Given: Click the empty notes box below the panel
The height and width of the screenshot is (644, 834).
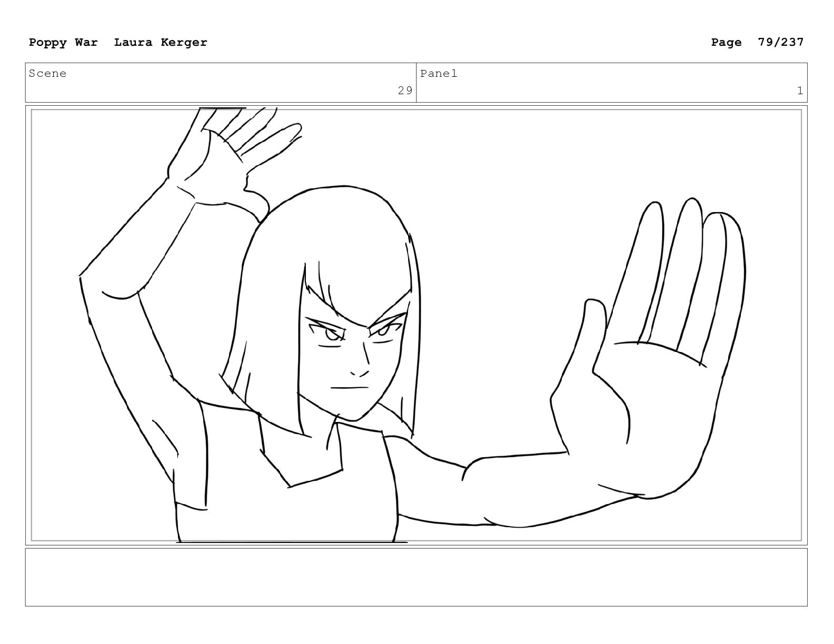Looking at the screenshot, I should click(416, 577).
